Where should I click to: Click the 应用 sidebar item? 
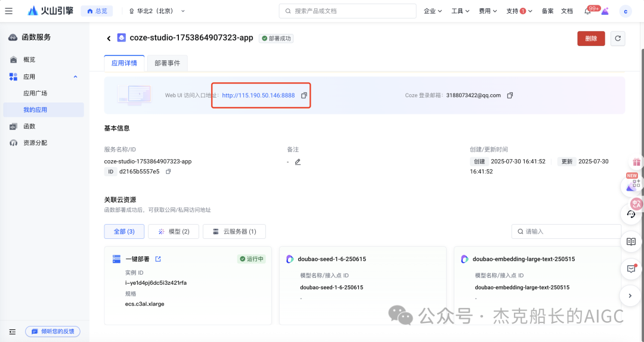pyautogui.click(x=29, y=77)
